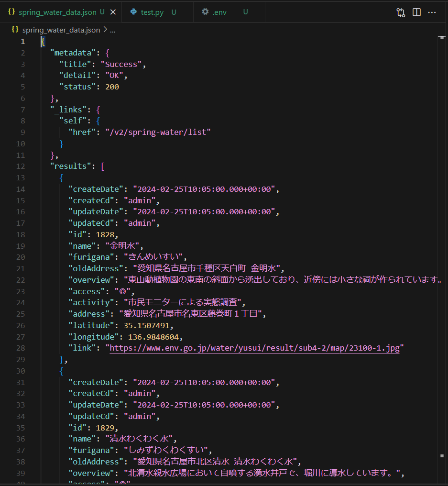Click the "OK" detail value
Viewport: 448px width, 486px height.
(x=114, y=75)
